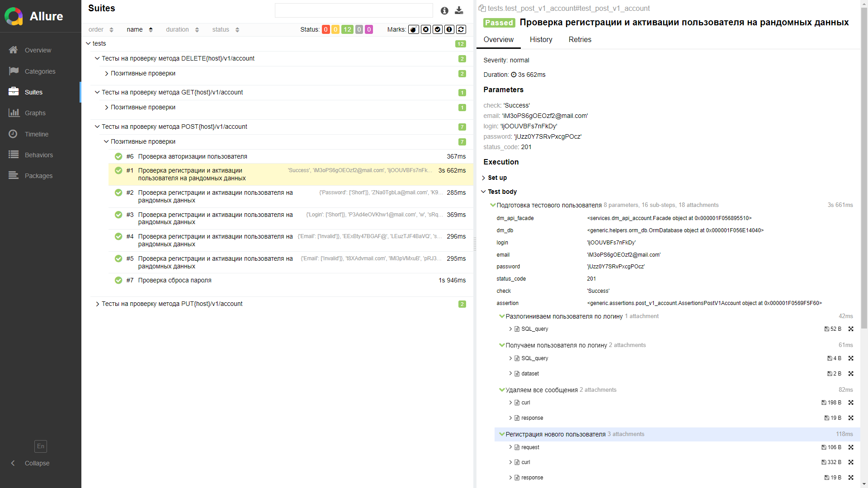This screenshot has width=868, height=488.
Task: Toggle the flaky mark filter bomb icon
Action: point(414,29)
